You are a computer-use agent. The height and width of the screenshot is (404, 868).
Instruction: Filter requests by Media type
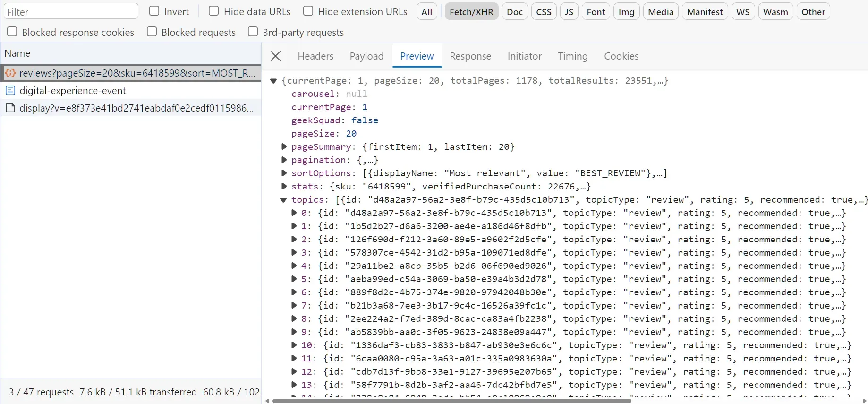pos(661,12)
